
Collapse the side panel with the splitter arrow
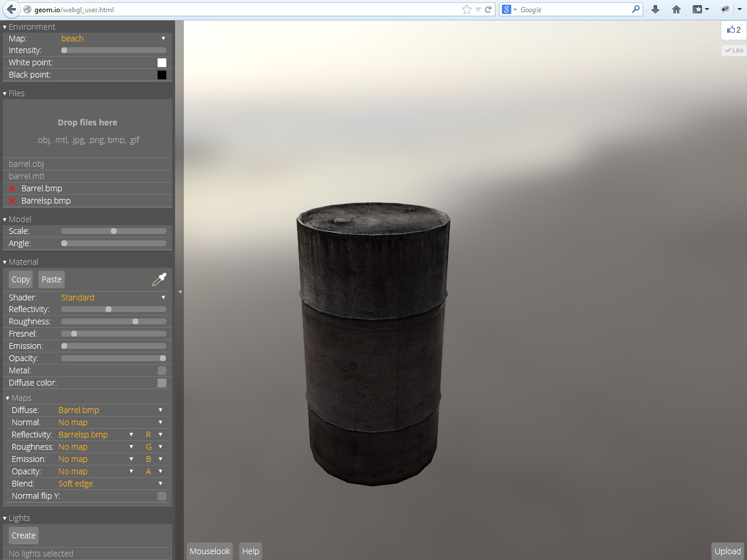[x=180, y=291]
